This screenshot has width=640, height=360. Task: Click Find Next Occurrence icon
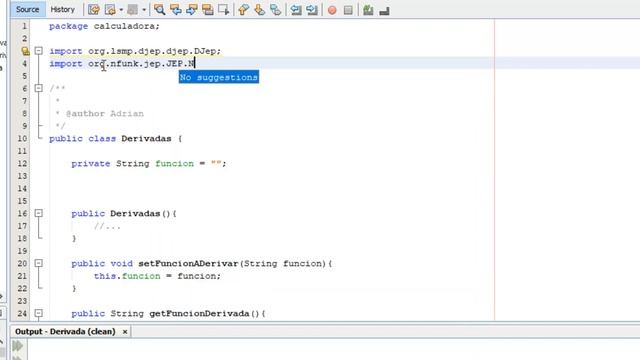(192, 10)
